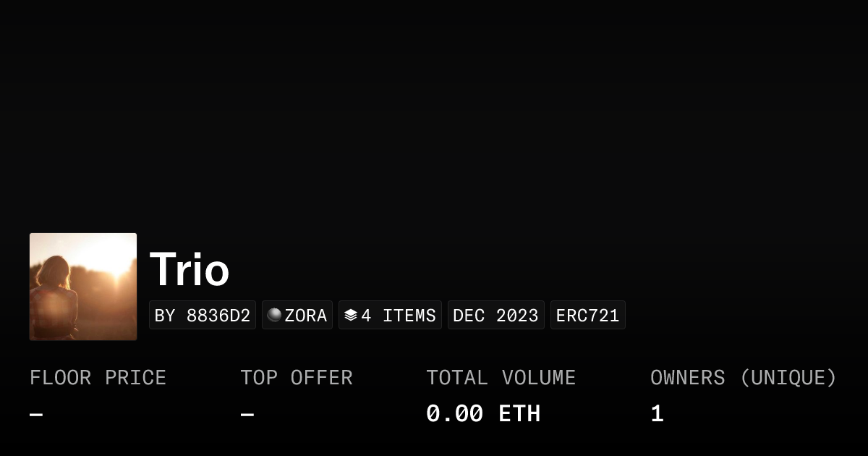Image resolution: width=868 pixels, height=456 pixels.
Task: Select the ZORA chain label text
Action: click(x=306, y=316)
